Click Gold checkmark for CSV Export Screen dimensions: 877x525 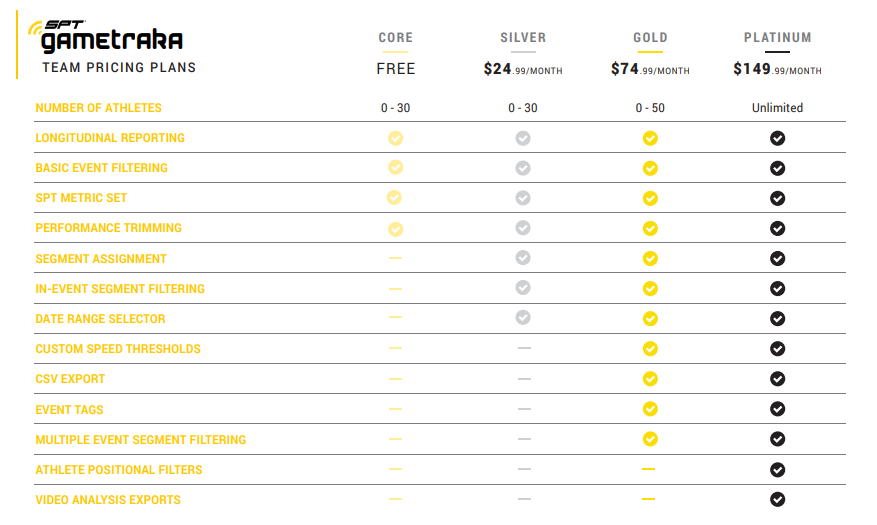point(650,379)
